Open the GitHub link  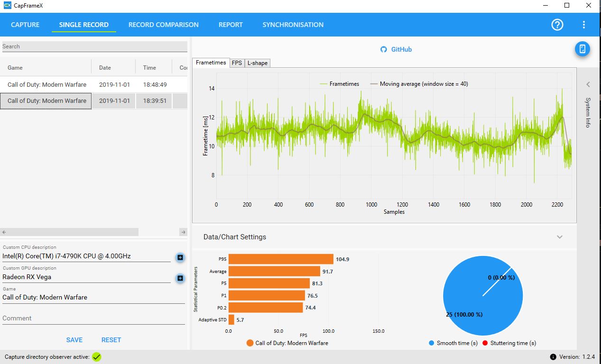[401, 49]
